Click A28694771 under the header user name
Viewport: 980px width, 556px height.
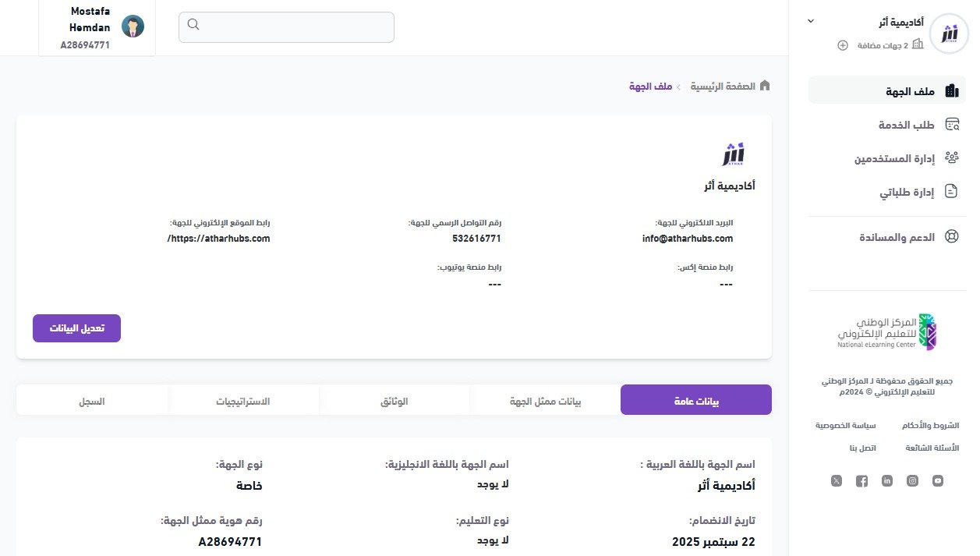tap(85, 45)
